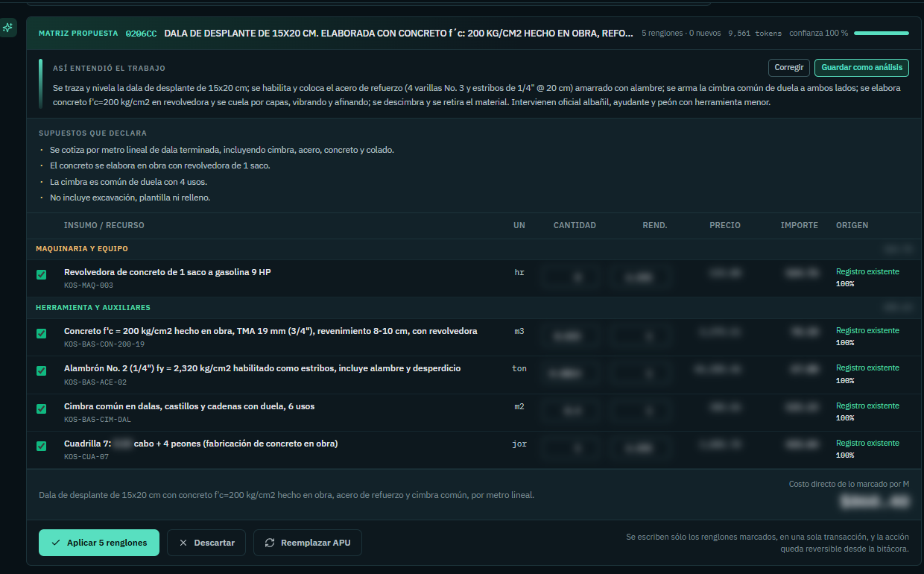Click the IMPORTE column header
Image resolution: width=924 pixels, height=574 pixels.
[x=800, y=225]
